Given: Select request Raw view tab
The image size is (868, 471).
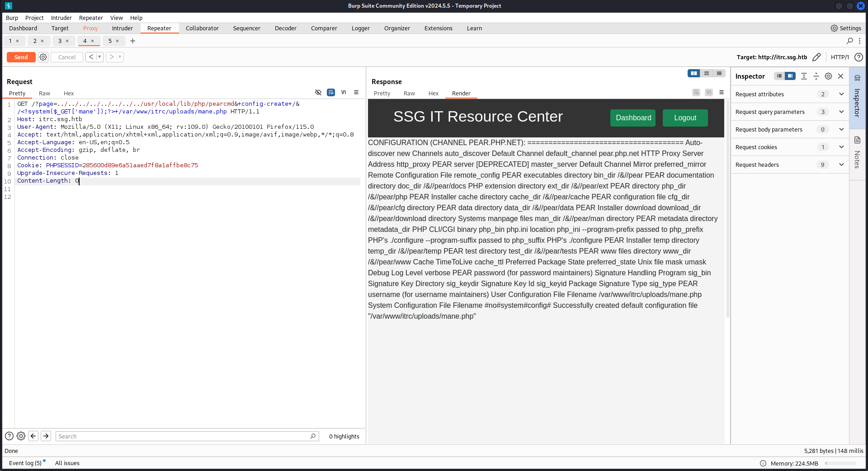Looking at the screenshot, I should click(44, 93).
